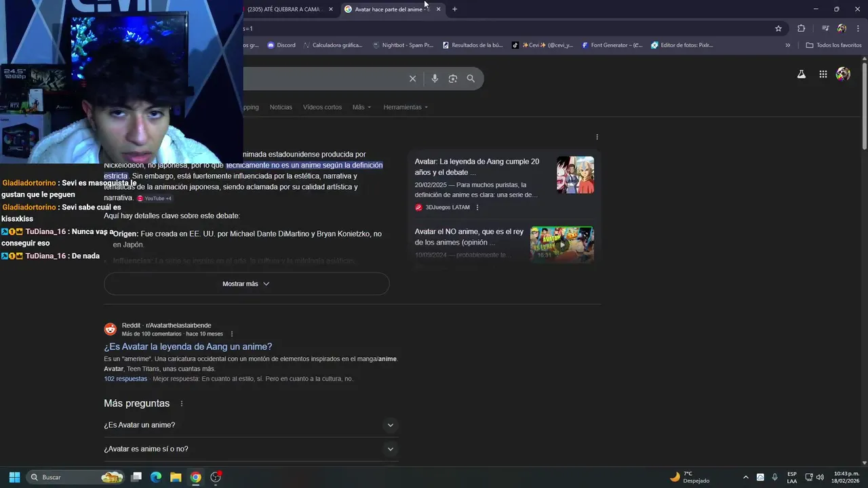Open the Discord bookmark
This screenshot has height=488, width=868.
pyautogui.click(x=281, y=45)
